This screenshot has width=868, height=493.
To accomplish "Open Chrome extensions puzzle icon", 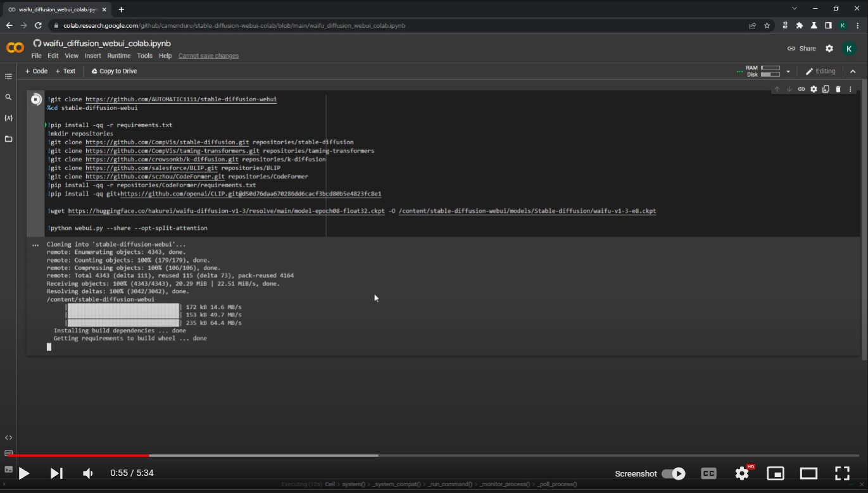I will [800, 26].
